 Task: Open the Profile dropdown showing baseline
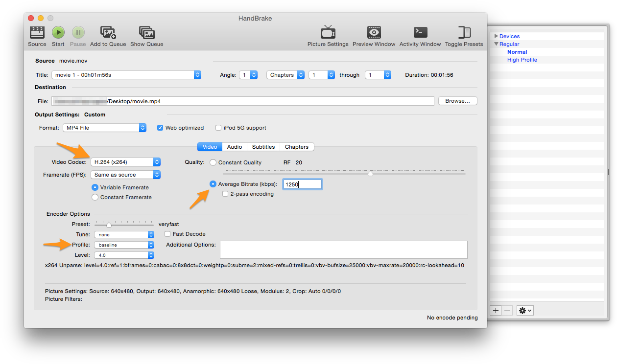[x=124, y=245]
